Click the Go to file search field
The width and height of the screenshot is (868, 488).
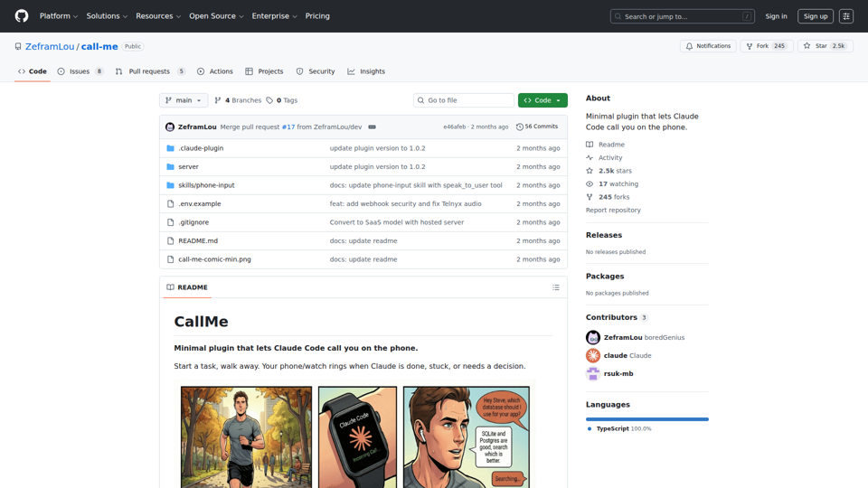(x=464, y=100)
